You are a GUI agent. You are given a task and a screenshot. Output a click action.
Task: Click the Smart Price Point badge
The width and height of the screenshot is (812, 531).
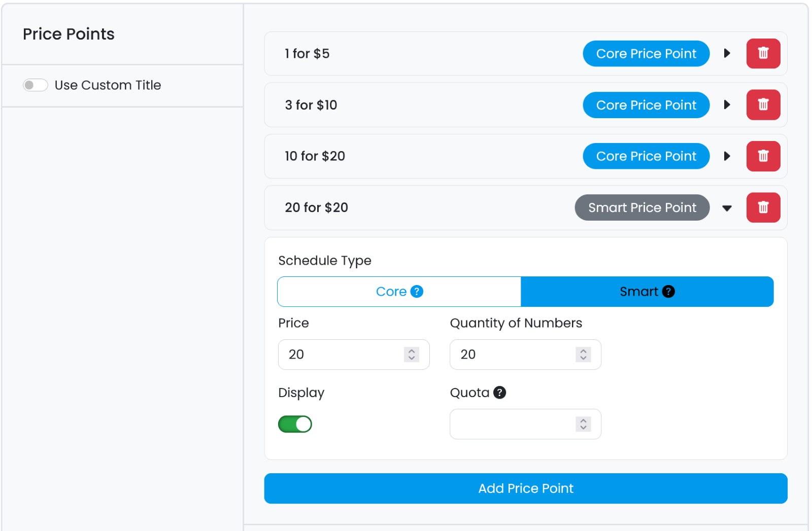(641, 207)
